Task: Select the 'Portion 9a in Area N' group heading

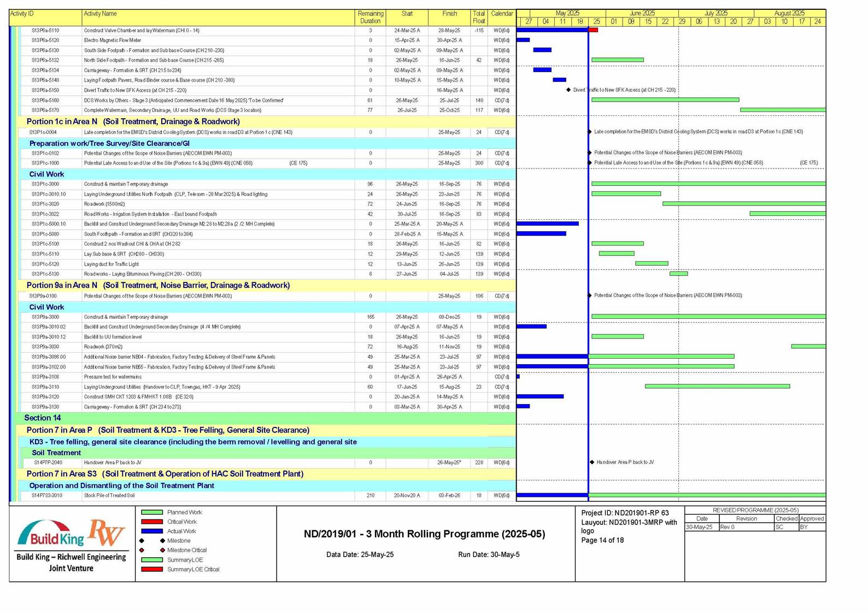Action: [158, 285]
